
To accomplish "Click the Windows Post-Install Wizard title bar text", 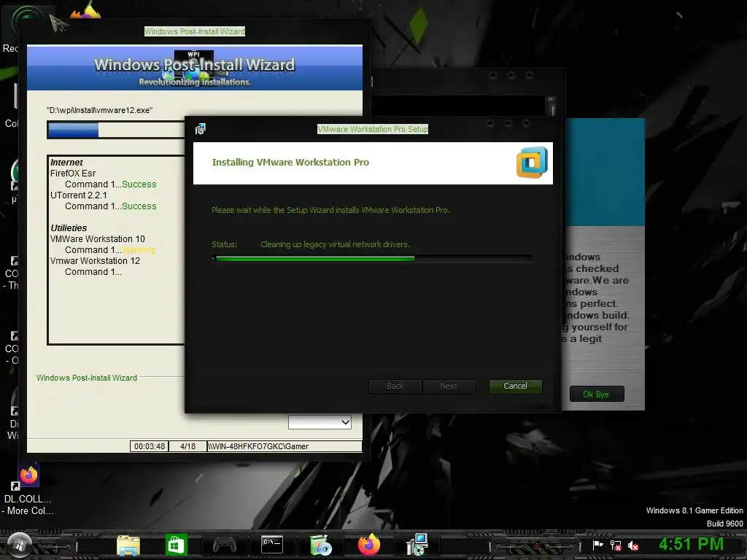I will [195, 31].
